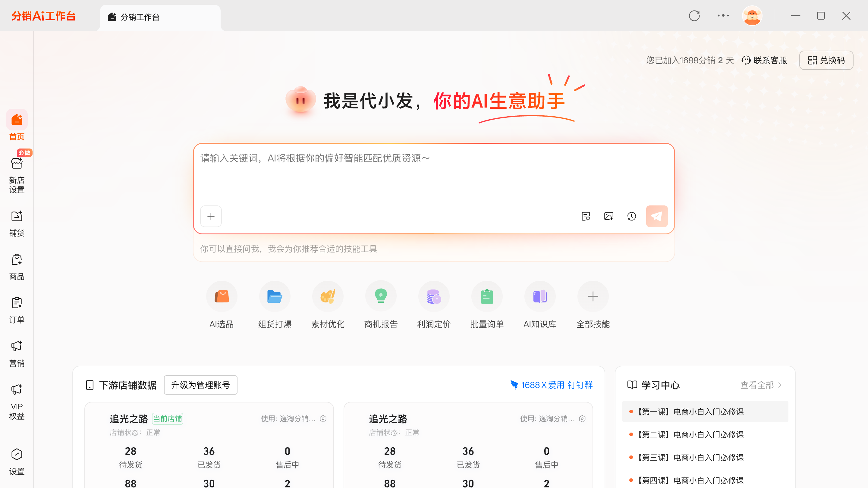868x488 pixels.
Task: Click settings icon on 当前店铺 追光之路 card
Action: 323,419
